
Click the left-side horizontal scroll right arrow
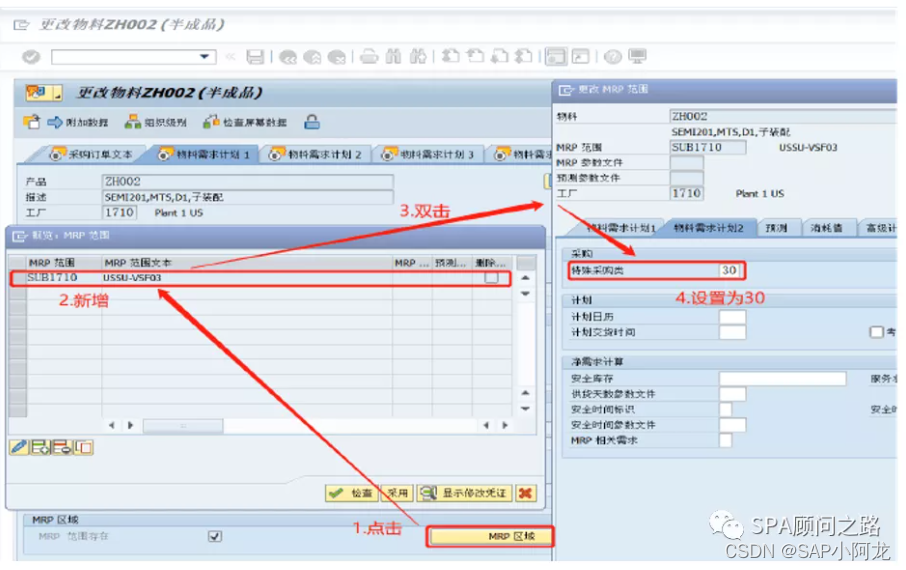click(x=131, y=425)
